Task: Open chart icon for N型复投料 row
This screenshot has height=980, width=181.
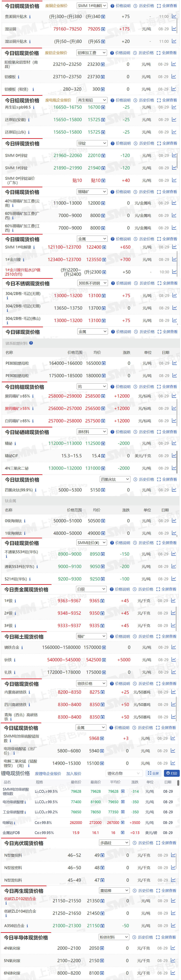Action: tap(173, 855)
